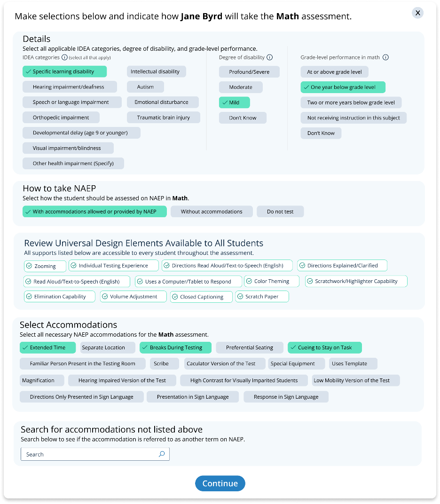The width and height of the screenshot is (440, 504).
Task: Deselect Specific learning disability category
Action: click(x=64, y=71)
